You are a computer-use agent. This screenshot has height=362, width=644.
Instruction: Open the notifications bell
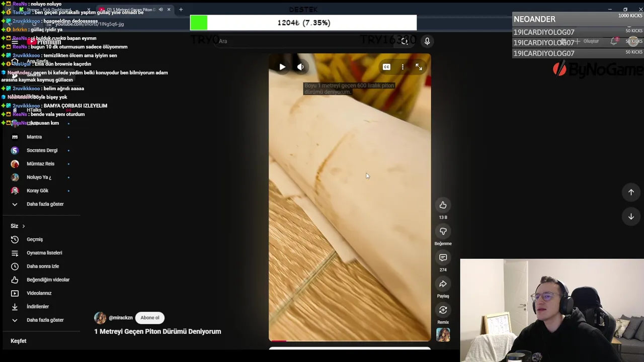coord(614,41)
